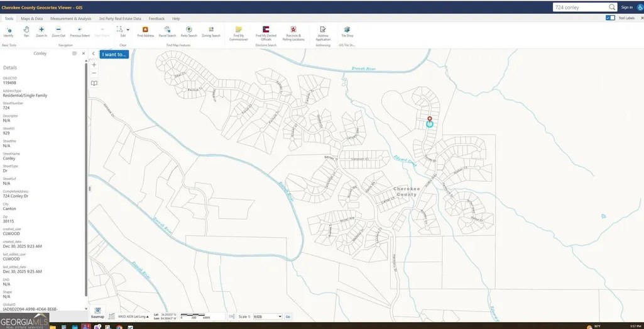Click the 724 Conley Dr complete address value

click(16, 196)
